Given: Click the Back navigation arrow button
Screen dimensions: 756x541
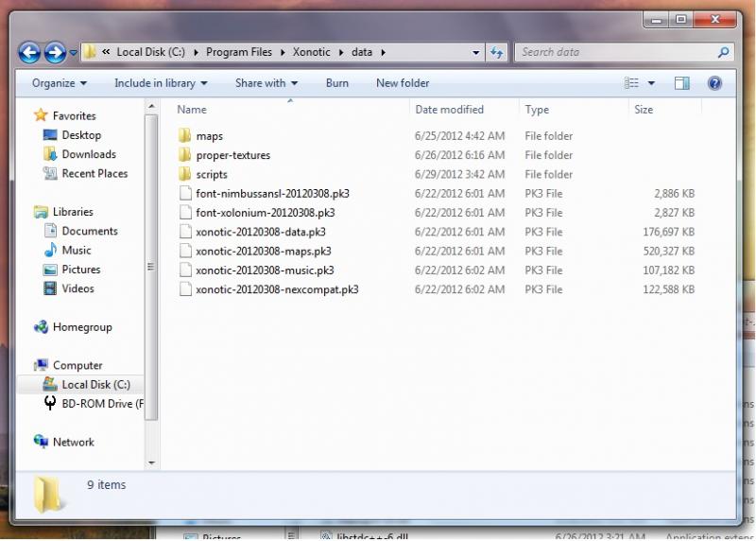Looking at the screenshot, I should (29, 53).
